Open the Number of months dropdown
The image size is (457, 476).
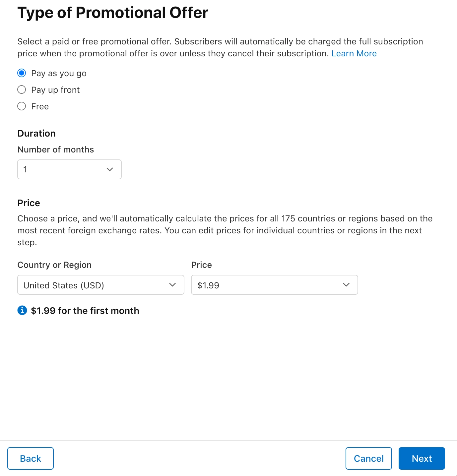[69, 169]
